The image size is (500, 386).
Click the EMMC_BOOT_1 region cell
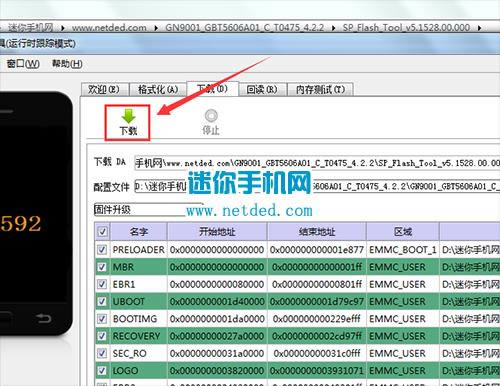[403, 249]
